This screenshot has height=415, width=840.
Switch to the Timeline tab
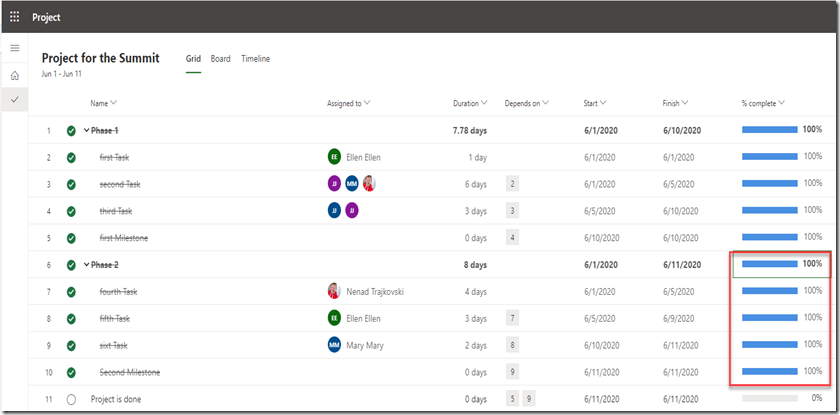click(254, 59)
